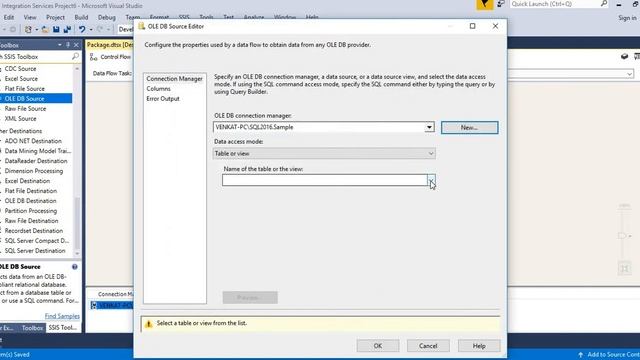Select OLE DB Destination in the toolbox
The height and width of the screenshot is (360, 640).
(31, 201)
